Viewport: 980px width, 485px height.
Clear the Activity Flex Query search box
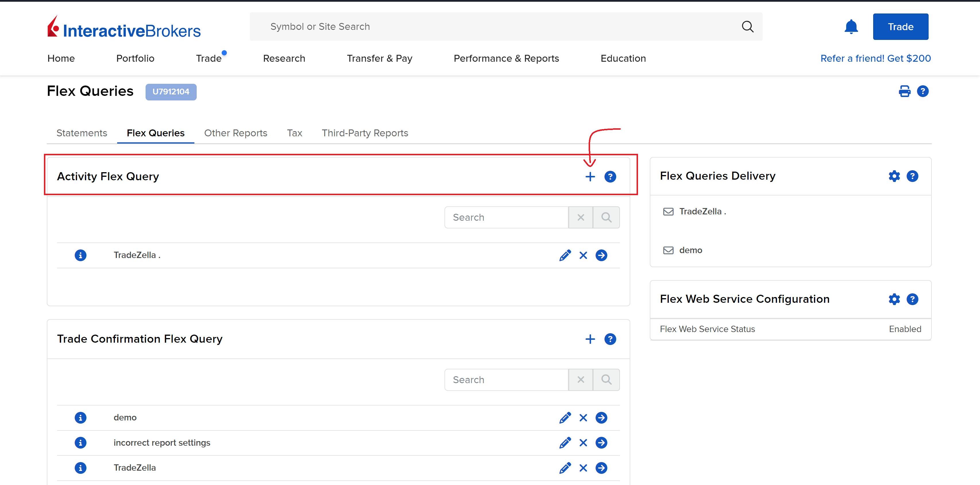(x=580, y=218)
